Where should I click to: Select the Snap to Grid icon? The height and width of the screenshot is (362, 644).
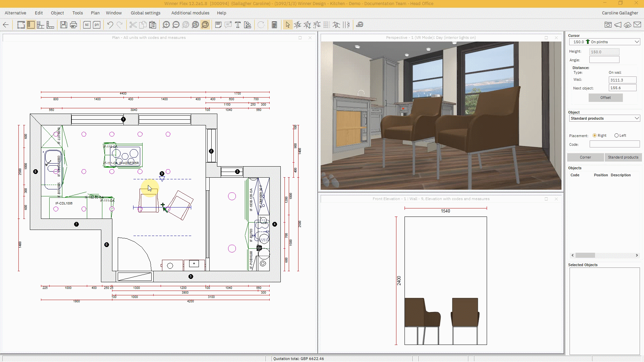tap(326, 25)
